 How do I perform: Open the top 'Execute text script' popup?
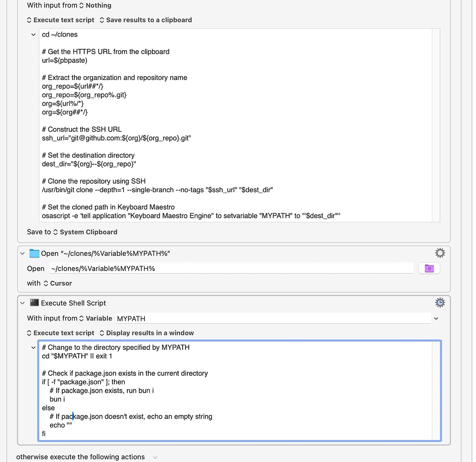point(60,20)
